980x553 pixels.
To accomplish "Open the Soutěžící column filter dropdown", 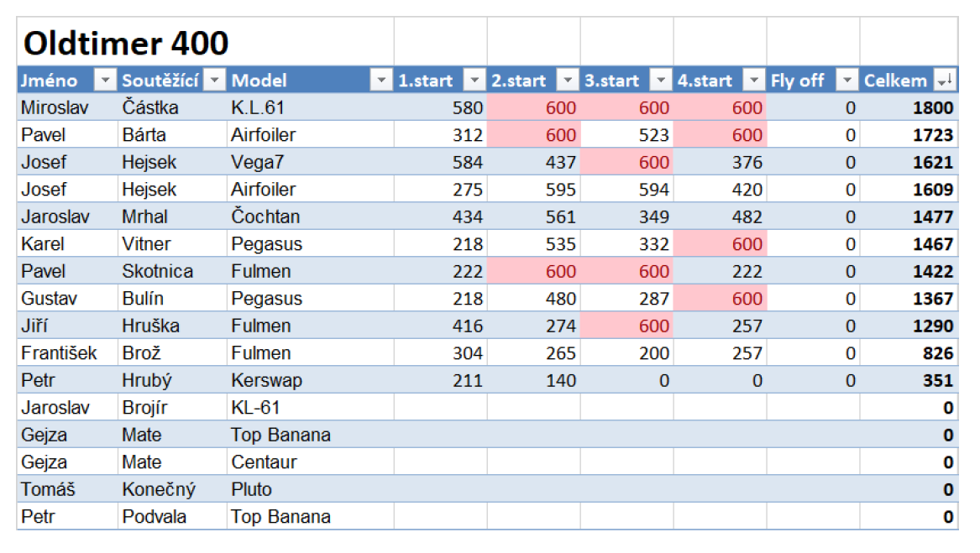I will tap(214, 80).
